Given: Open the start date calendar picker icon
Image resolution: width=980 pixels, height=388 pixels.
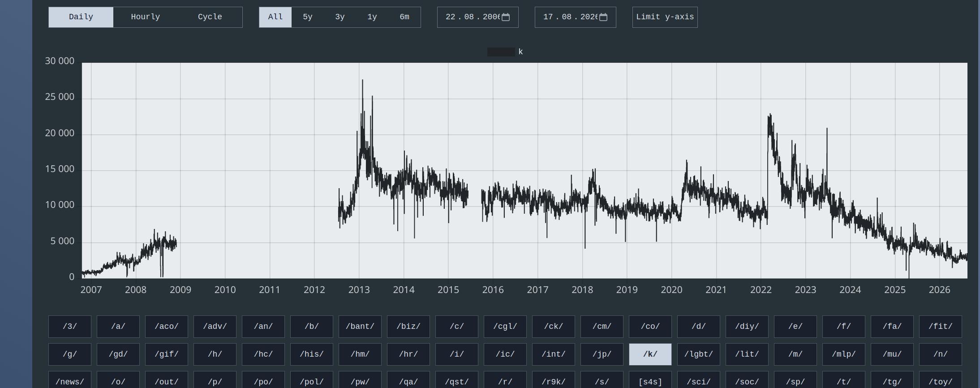Looking at the screenshot, I should 506,17.
